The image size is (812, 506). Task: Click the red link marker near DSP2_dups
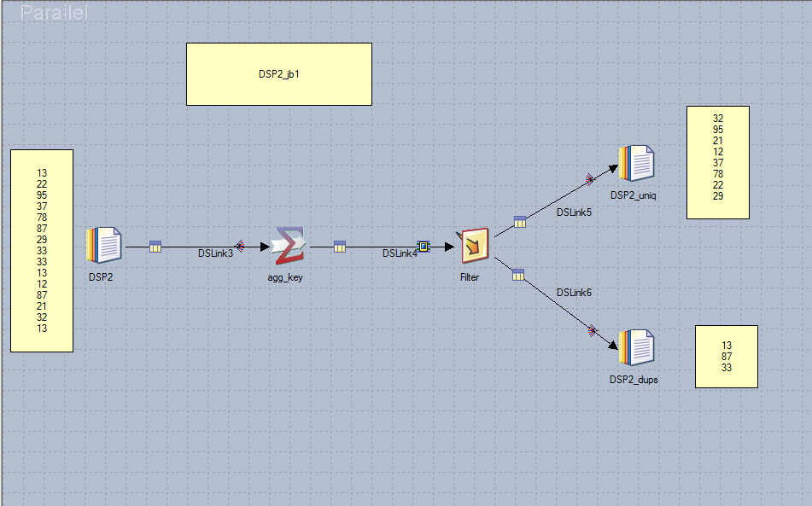(x=593, y=330)
